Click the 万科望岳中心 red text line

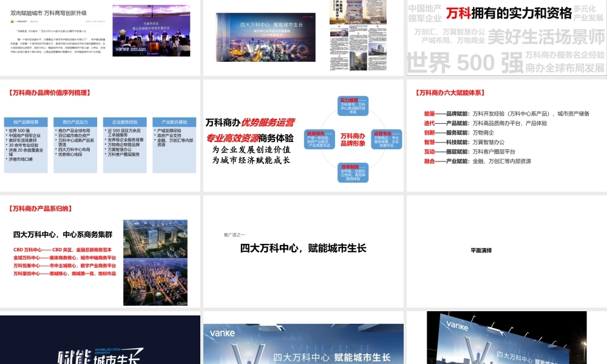click(65, 274)
